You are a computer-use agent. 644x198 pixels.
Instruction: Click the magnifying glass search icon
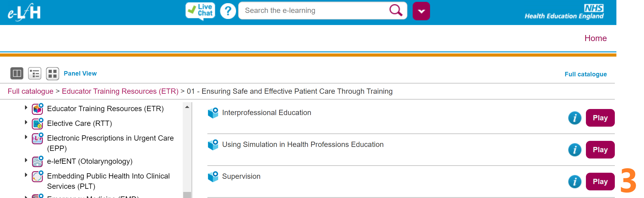coord(396,11)
